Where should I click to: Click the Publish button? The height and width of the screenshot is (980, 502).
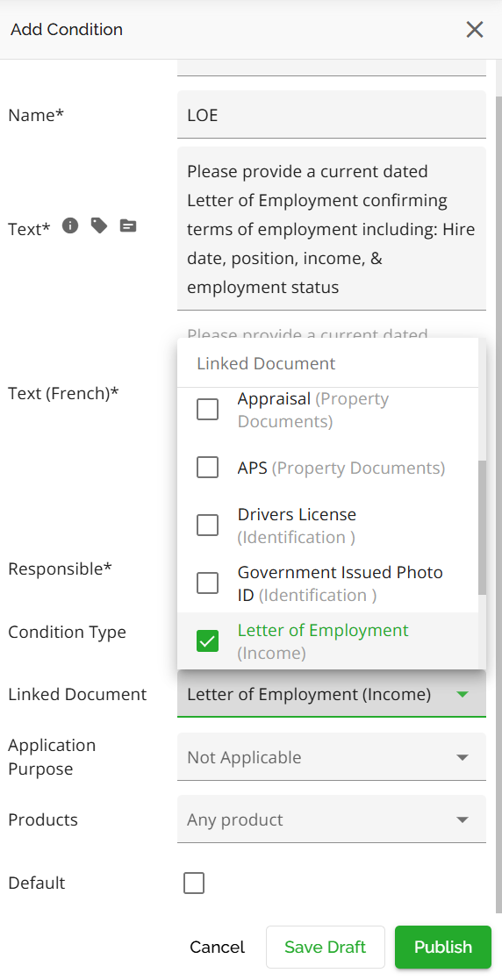pyautogui.click(x=443, y=947)
